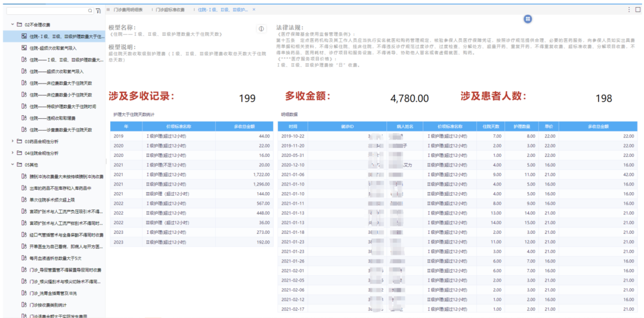
Task: Click the 病人姓名 column header
Action: (x=404, y=126)
